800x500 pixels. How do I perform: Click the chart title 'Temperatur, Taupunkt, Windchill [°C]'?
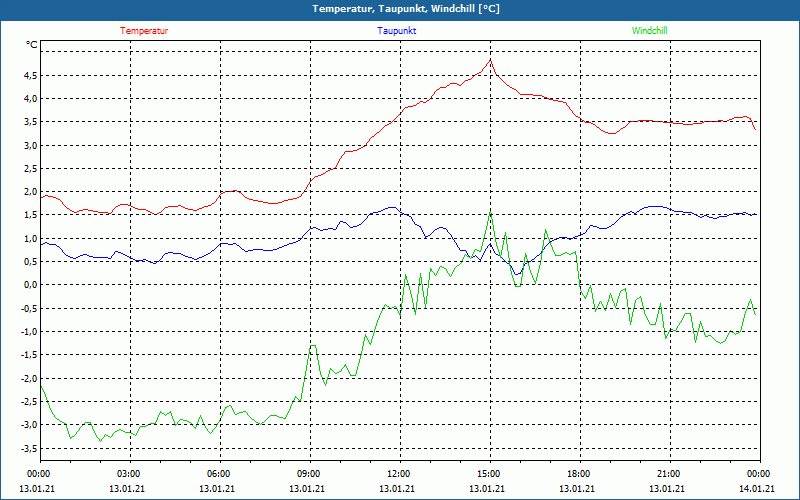[x=406, y=9]
